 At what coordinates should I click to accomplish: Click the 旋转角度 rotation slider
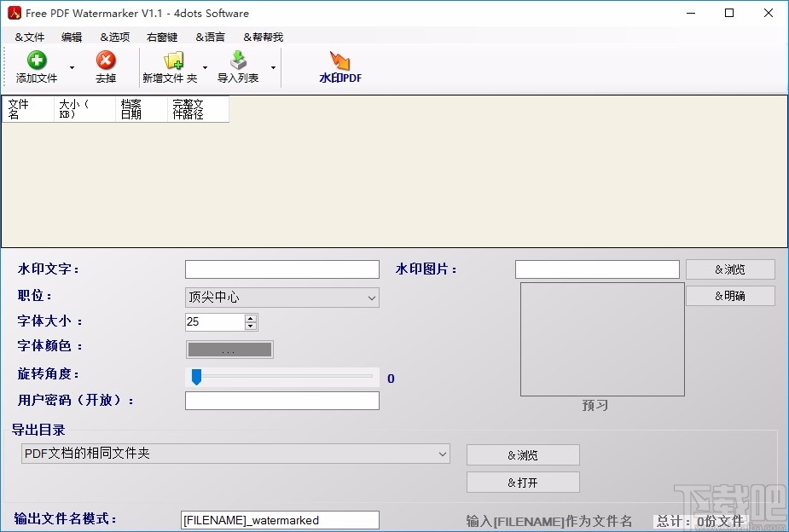(x=197, y=376)
